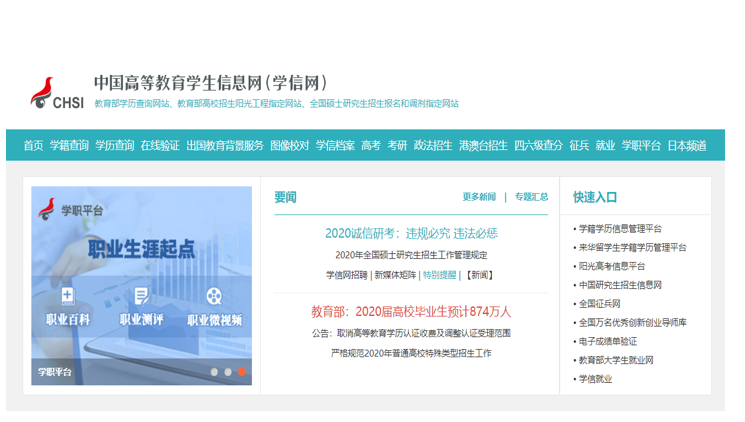Image resolution: width=745 pixels, height=422 pixels.
Task: Open 来华留学生学籍学历管理平台 quick link
Action: 632,248
